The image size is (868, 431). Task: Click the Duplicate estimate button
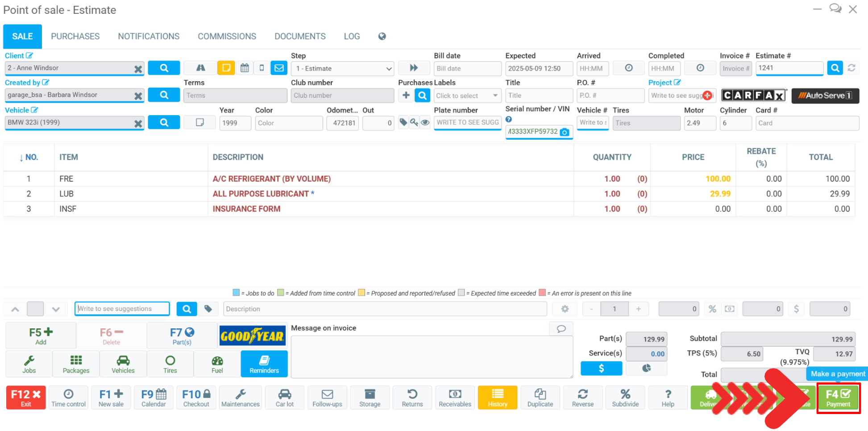pyautogui.click(x=540, y=398)
